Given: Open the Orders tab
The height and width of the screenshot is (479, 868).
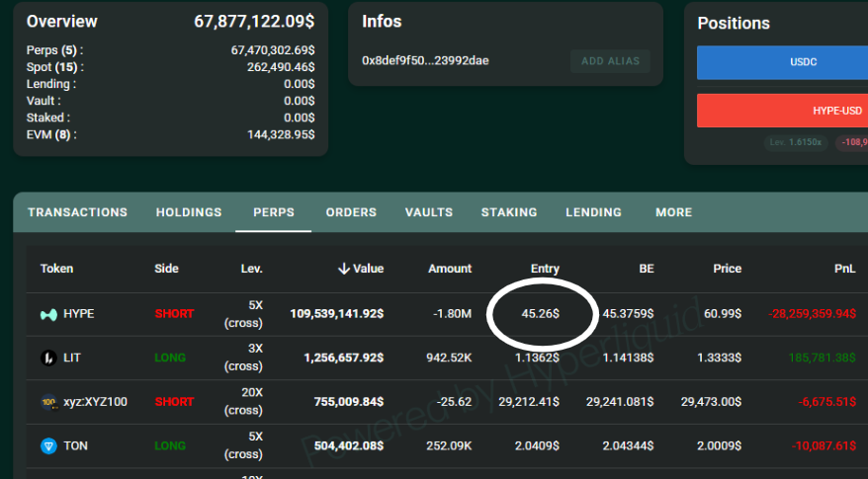Looking at the screenshot, I should pyautogui.click(x=351, y=212).
